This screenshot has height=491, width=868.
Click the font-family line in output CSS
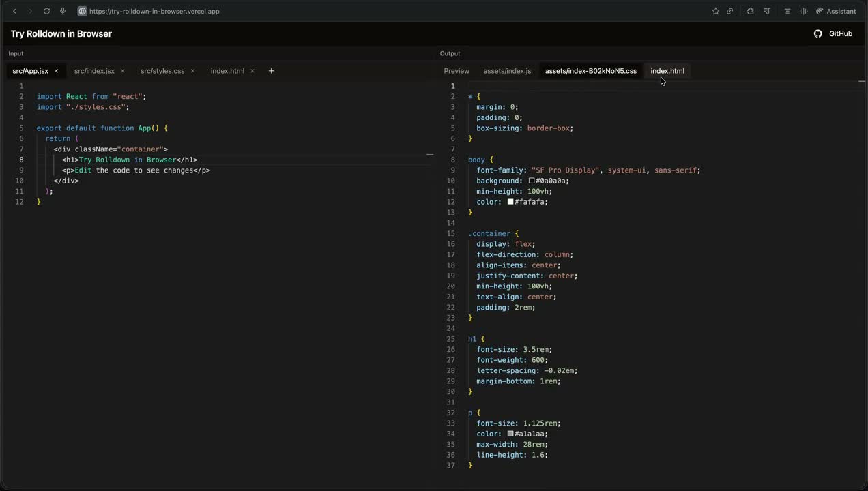point(588,170)
